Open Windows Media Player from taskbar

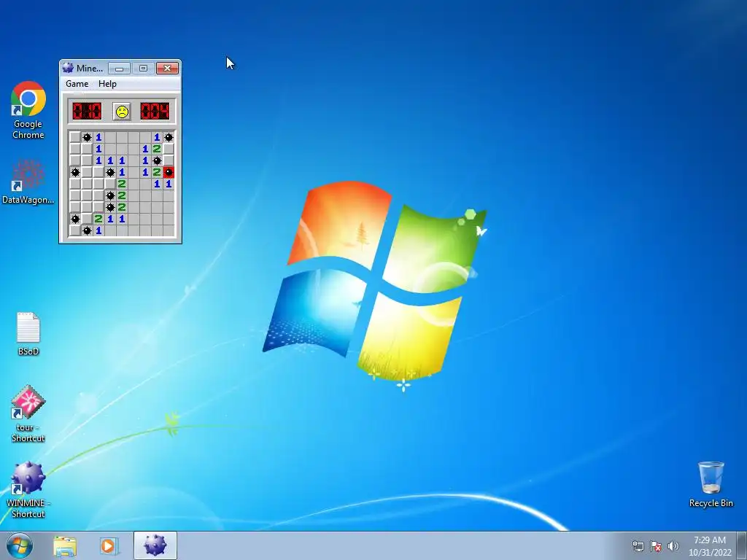click(108, 546)
